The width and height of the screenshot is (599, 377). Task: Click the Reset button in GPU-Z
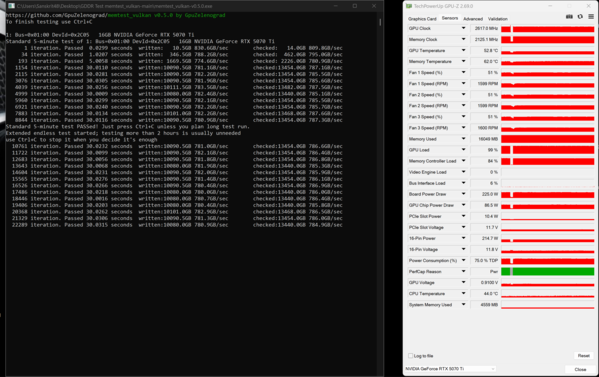[583, 356]
